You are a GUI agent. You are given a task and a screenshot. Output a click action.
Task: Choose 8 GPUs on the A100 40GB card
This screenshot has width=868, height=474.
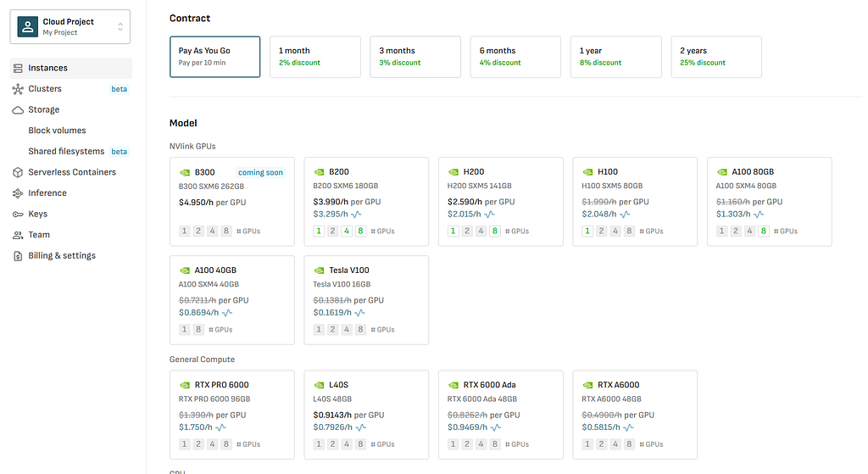198,330
